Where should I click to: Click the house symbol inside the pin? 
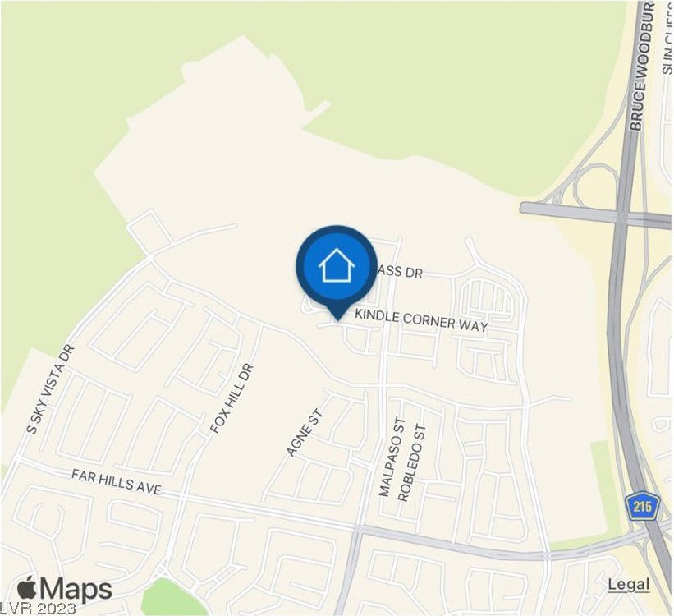pyautogui.click(x=337, y=265)
